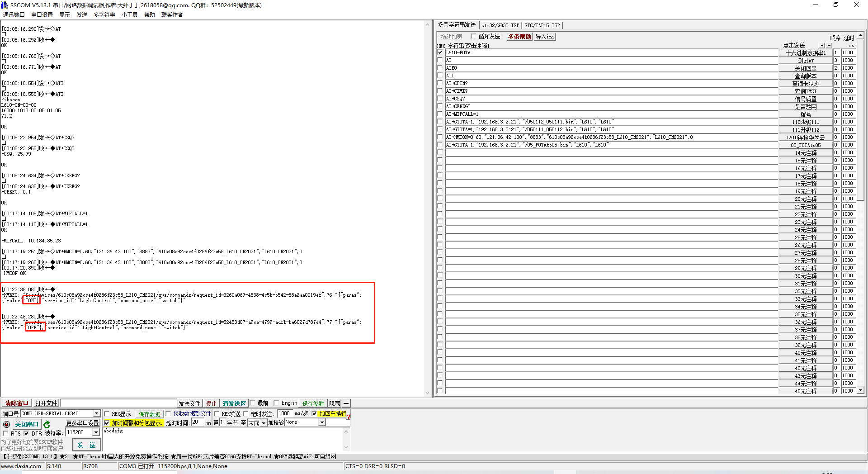Image resolution: width=868 pixels, height=474 pixels.
Task: Toggle 加时间戳和分包显示 checkbox
Action: 107,423
